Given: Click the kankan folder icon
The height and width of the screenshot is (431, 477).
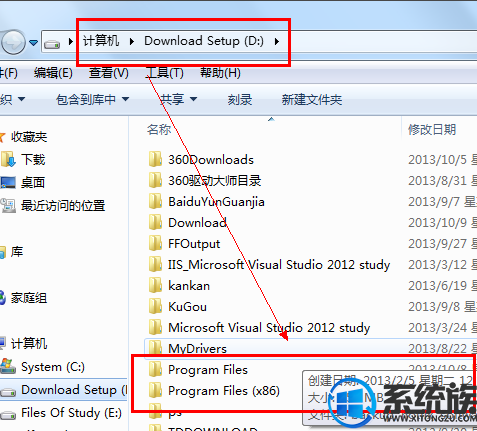Looking at the screenshot, I should [x=155, y=285].
